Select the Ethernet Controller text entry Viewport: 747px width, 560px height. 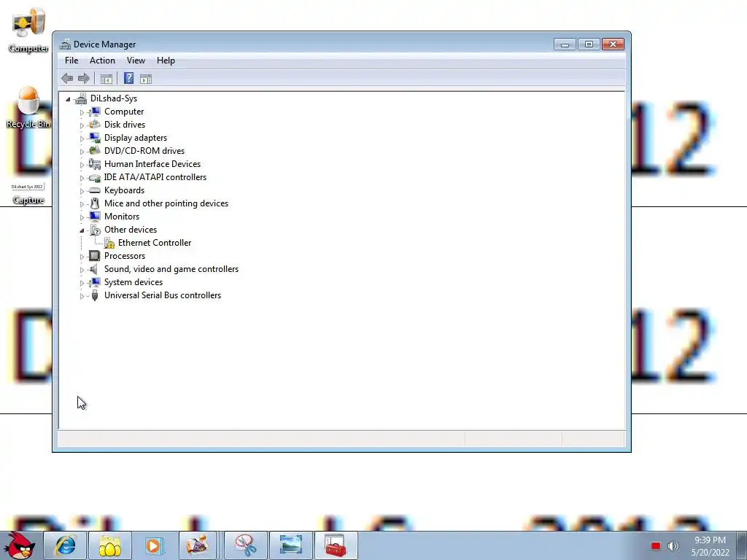coord(155,243)
